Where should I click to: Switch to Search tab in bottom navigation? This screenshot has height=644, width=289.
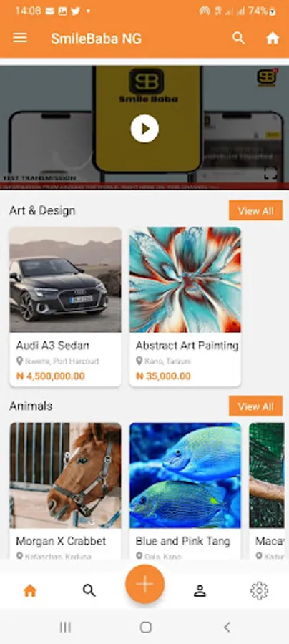point(89,590)
